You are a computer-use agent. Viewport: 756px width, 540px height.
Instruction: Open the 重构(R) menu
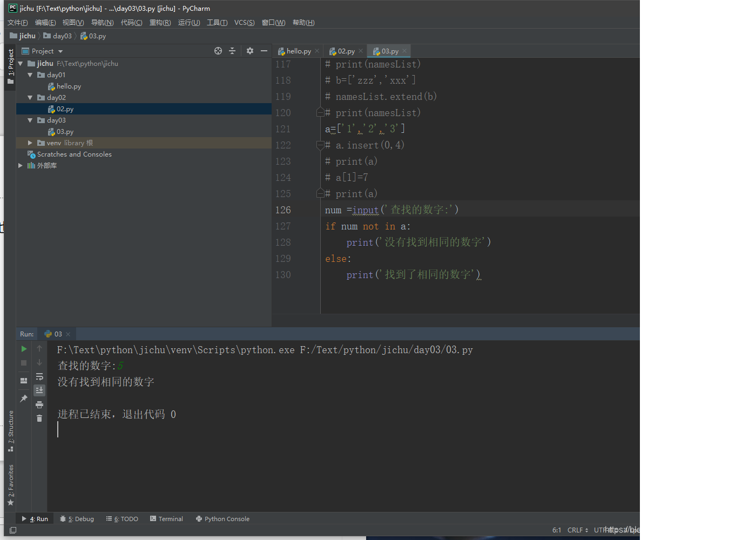160,23
